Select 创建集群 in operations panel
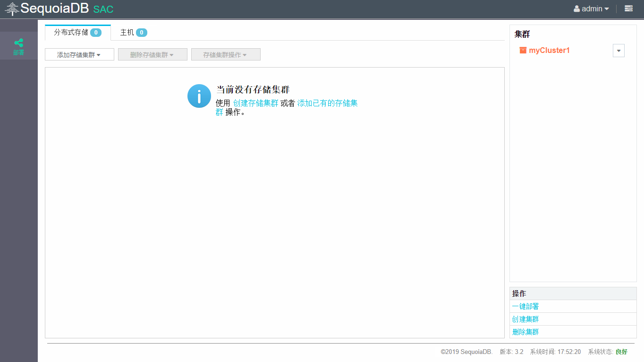Viewport: 644px width, 362px height. tap(525, 319)
